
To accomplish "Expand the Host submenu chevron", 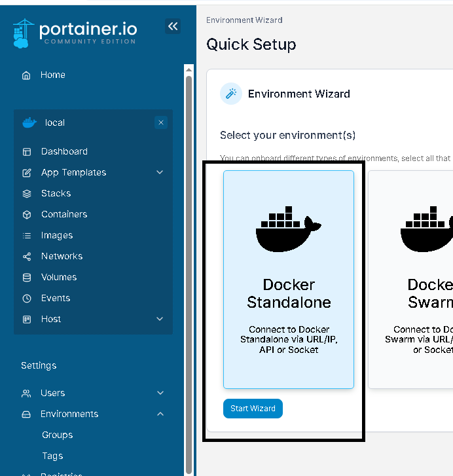I will (160, 319).
